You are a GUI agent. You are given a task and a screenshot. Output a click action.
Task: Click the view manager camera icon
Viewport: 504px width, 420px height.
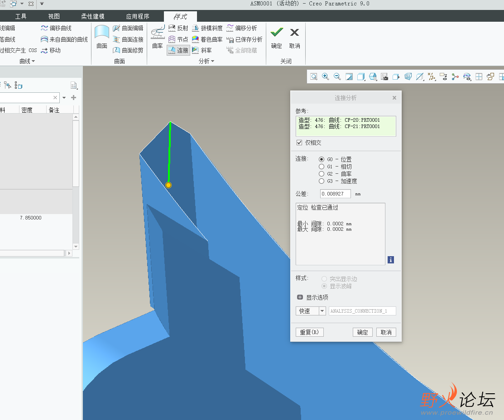click(384, 76)
